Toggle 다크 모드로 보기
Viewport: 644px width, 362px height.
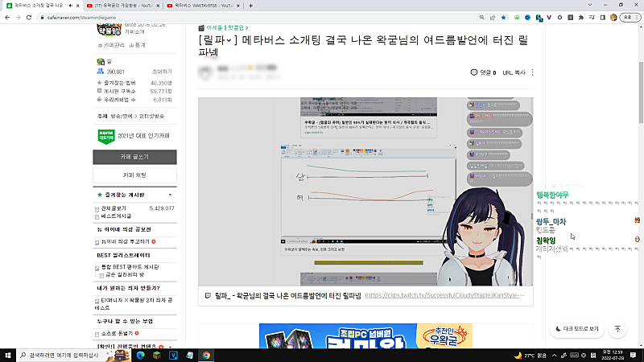click(x=577, y=329)
